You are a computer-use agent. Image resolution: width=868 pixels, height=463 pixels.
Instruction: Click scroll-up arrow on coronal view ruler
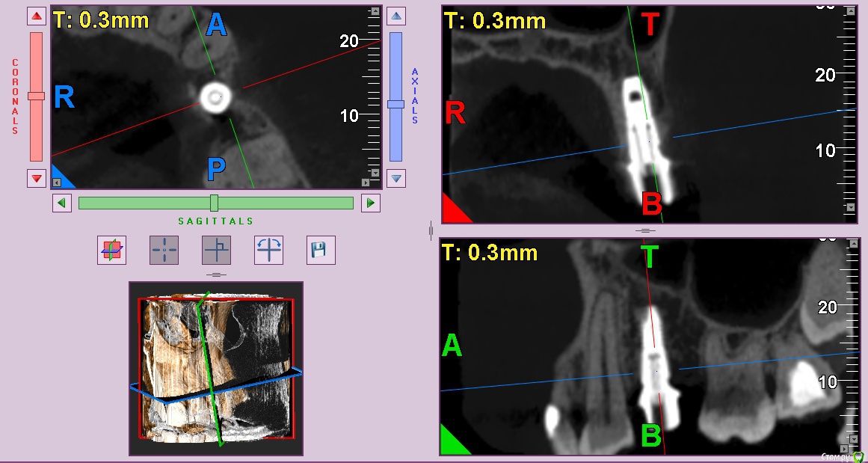[x=850, y=10]
